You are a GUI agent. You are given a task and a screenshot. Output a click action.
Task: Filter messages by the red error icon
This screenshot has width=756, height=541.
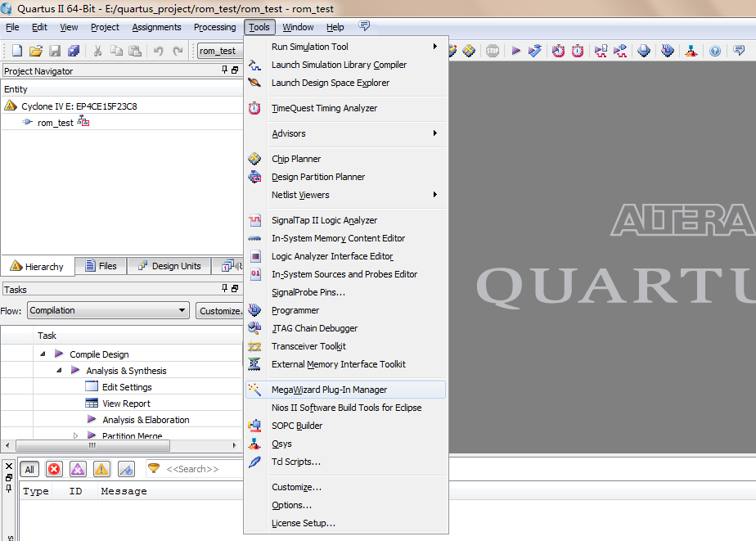click(54, 469)
